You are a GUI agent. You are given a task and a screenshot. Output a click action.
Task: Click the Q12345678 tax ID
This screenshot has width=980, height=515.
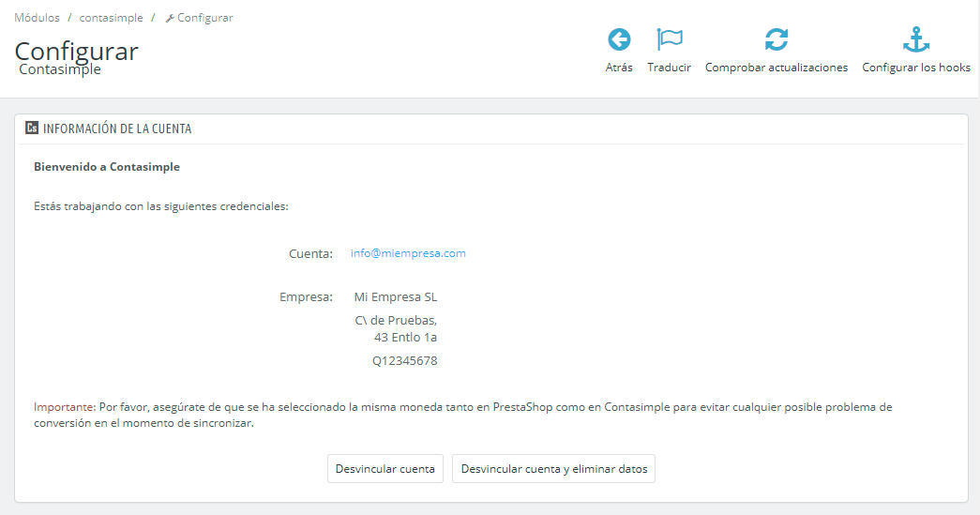pos(405,360)
